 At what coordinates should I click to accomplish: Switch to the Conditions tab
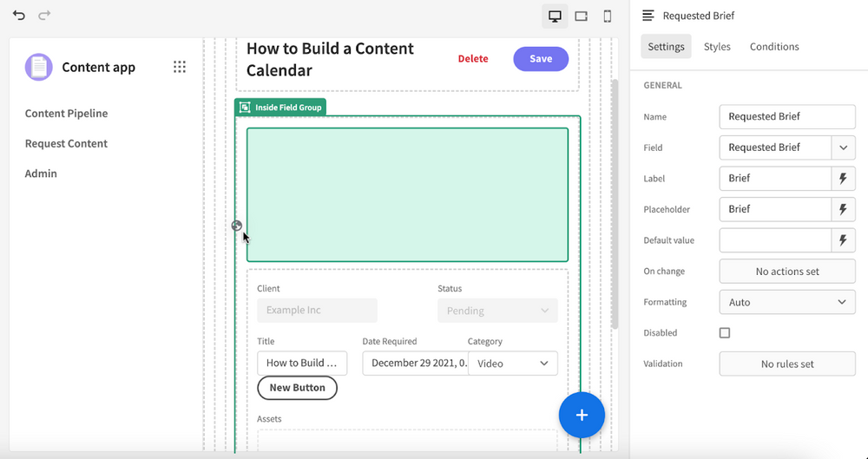774,47
